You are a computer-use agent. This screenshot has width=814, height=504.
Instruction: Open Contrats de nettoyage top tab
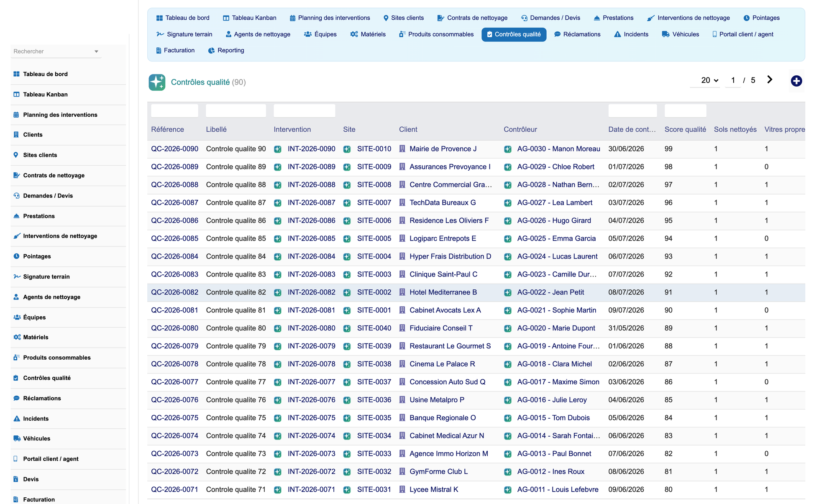pos(473,18)
